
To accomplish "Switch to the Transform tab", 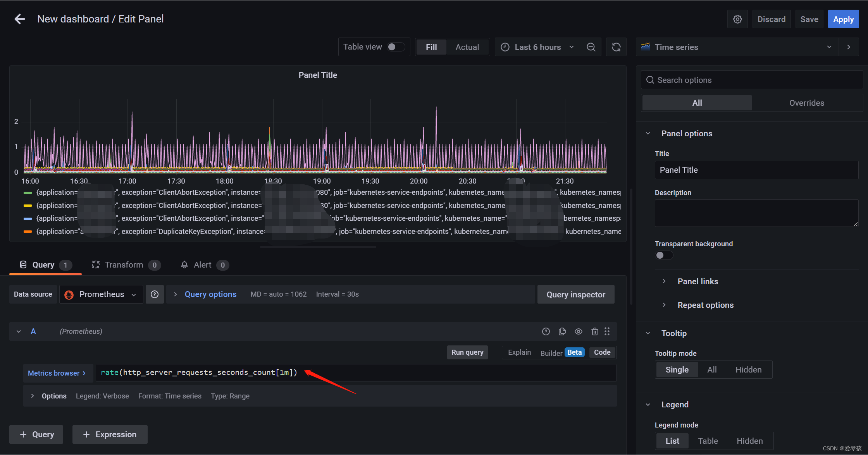I will coord(125,265).
